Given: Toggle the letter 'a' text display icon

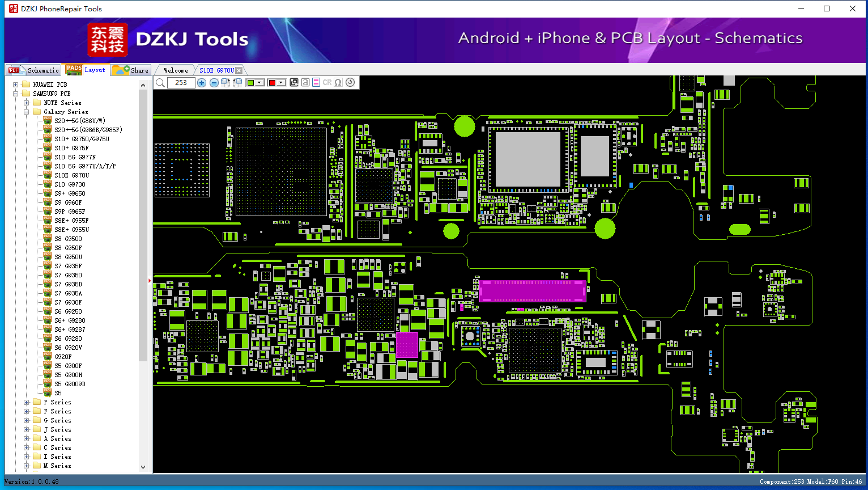Looking at the screenshot, I should 305,83.
